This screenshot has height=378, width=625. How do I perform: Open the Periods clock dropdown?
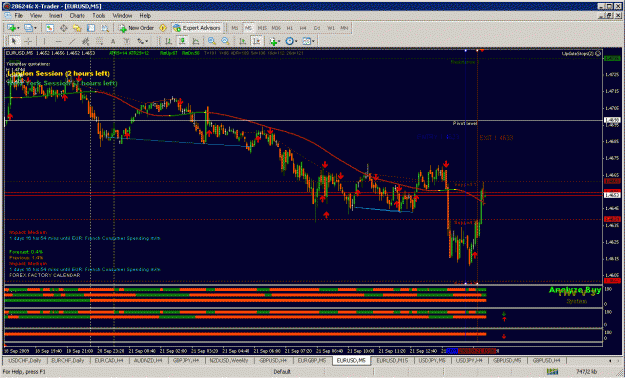292,41
